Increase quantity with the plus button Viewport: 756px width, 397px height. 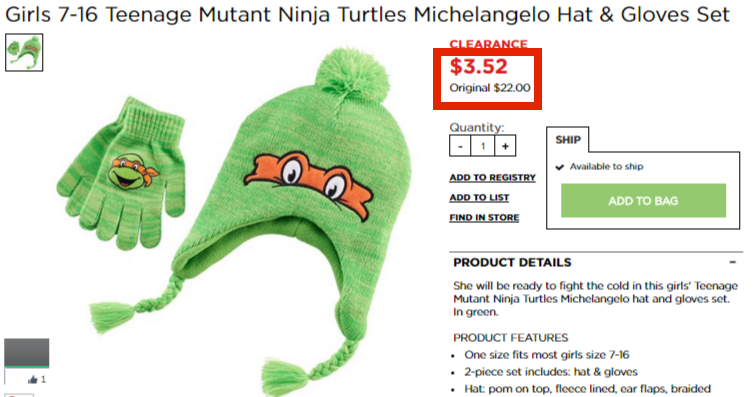click(x=505, y=146)
